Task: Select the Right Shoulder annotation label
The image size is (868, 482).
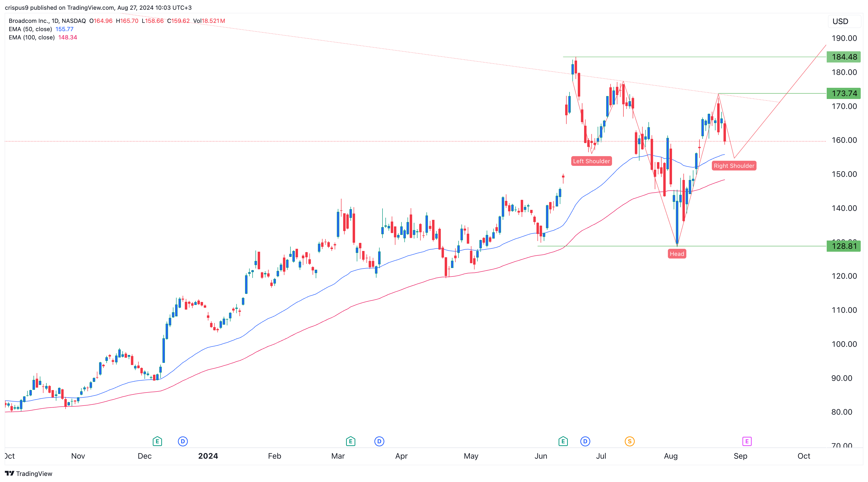Action: pos(734,166)
